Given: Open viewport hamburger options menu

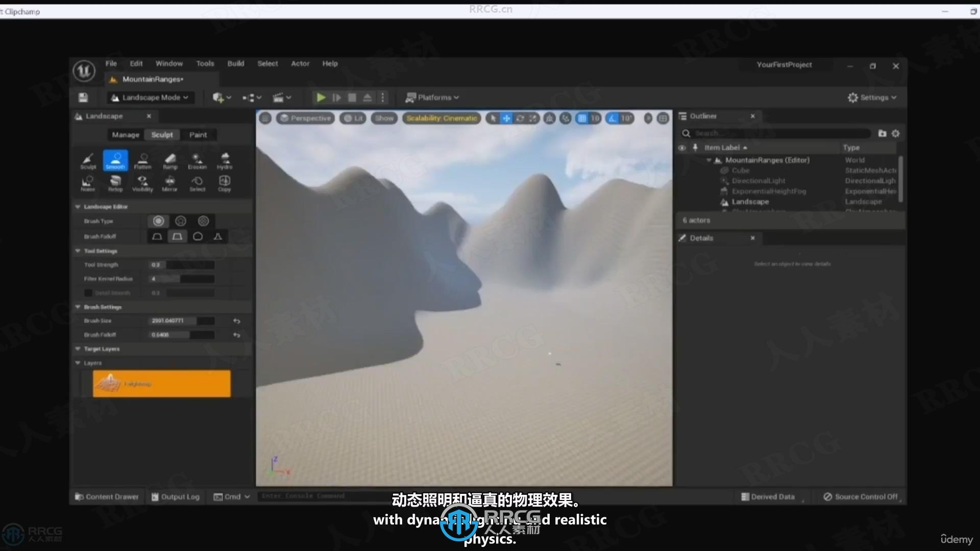Looking at the screenshot, I should coord(265,118).
